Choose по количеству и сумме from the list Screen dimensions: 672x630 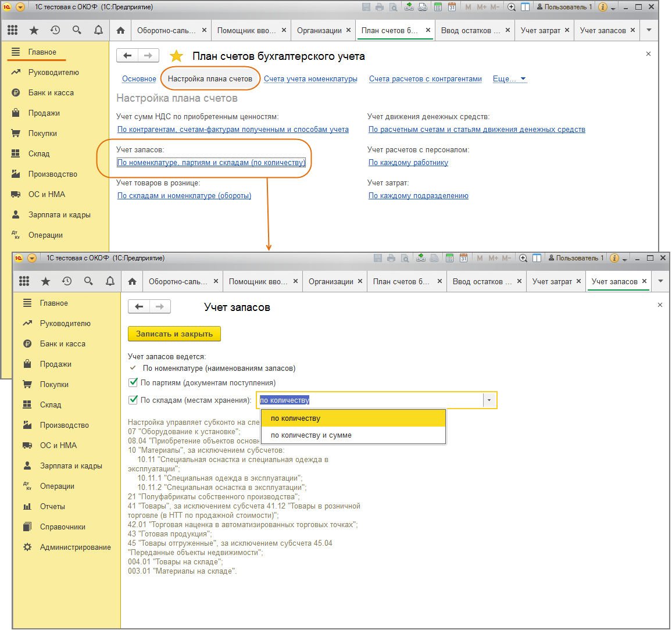[311, 435]
